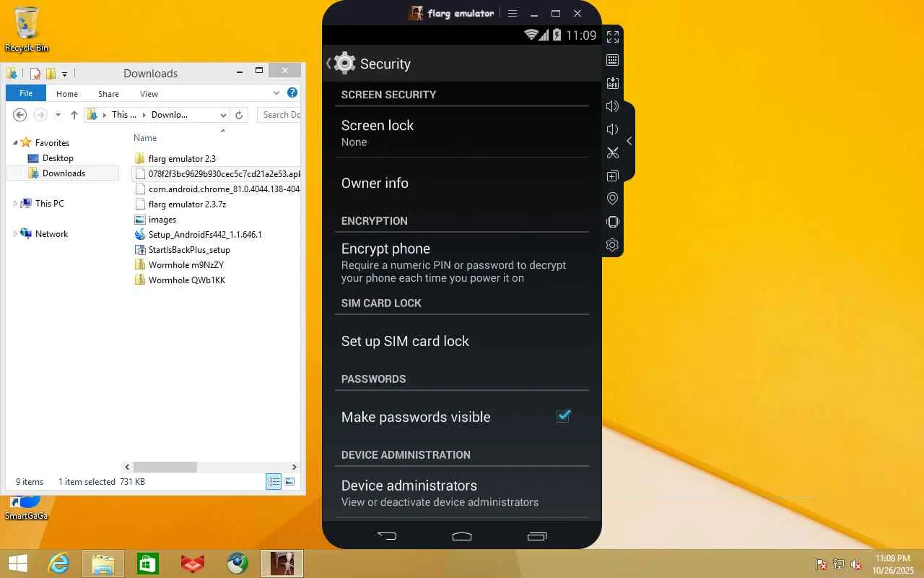
Task: Click the Properties icon in Explorer title bar
Action: tap(35, 73)
